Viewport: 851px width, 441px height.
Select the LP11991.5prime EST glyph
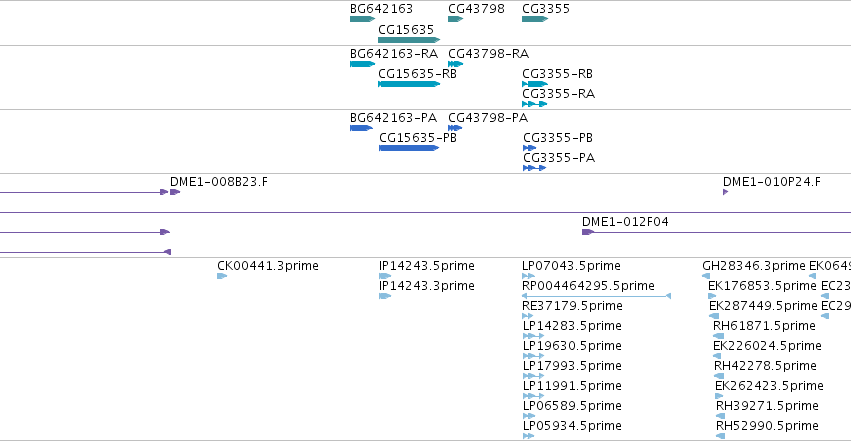pyautogui.click(x=534, y=396)
